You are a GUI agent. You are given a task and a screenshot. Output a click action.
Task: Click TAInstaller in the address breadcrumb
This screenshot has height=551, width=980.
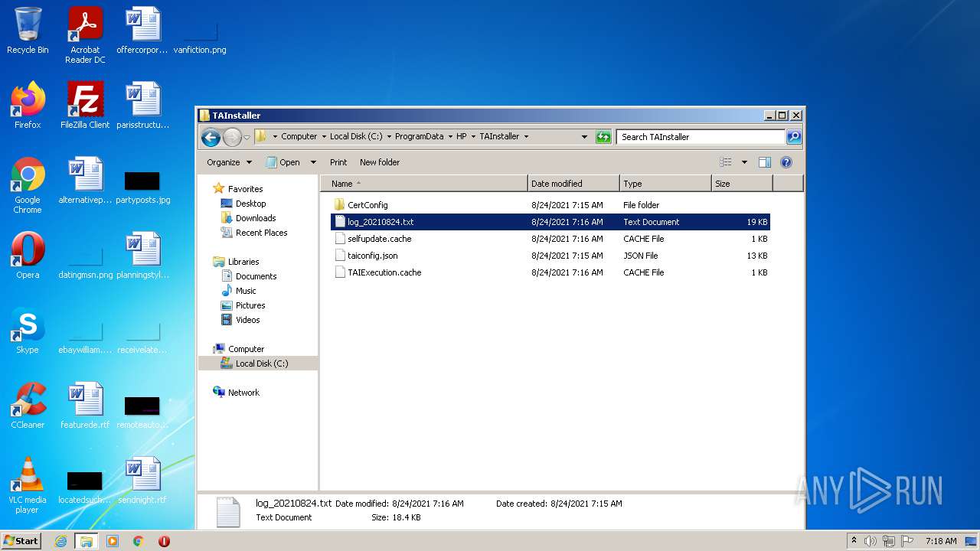[499, 137]
